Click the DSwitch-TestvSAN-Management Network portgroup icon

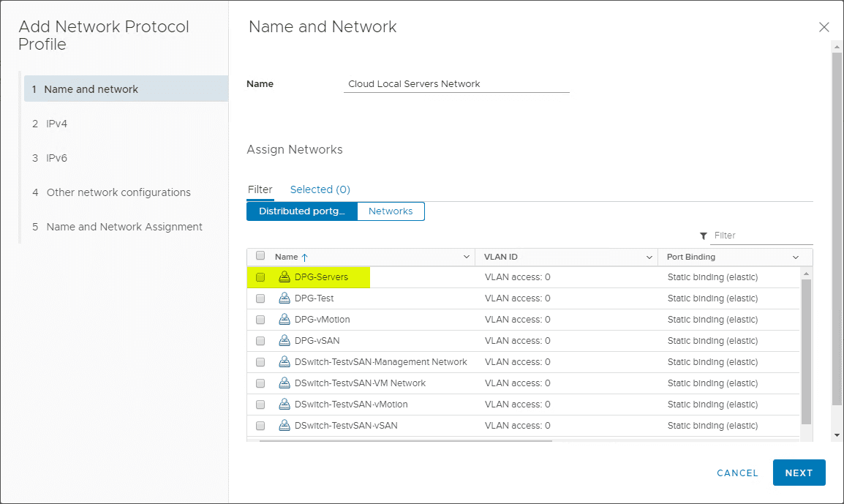pos(285,362)
